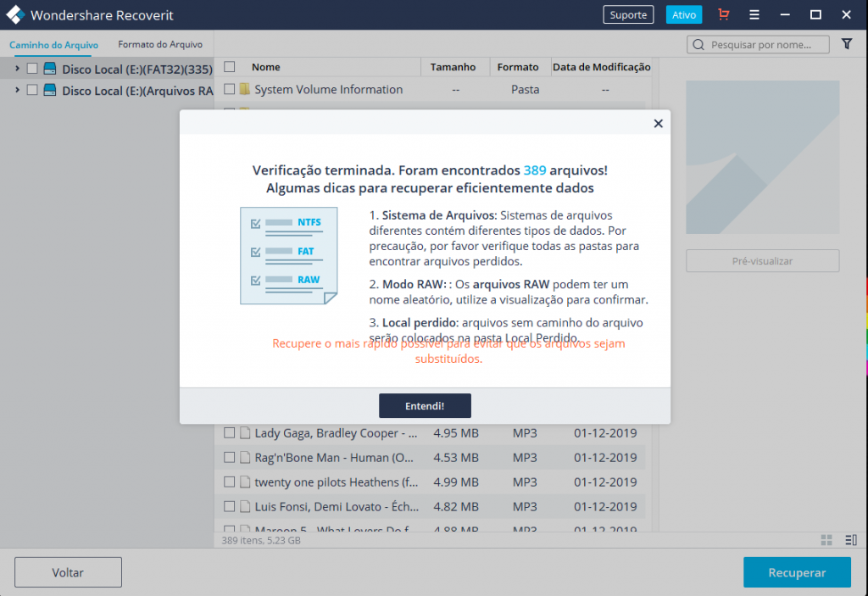Check the Rag'n'Bone Man - Human checkbox

click(x=229, y=458)
